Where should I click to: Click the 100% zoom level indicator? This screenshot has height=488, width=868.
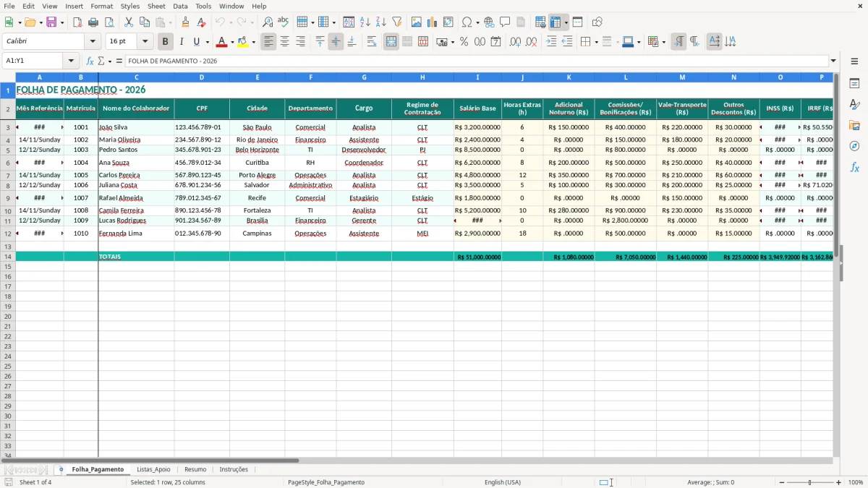point(856,482)
